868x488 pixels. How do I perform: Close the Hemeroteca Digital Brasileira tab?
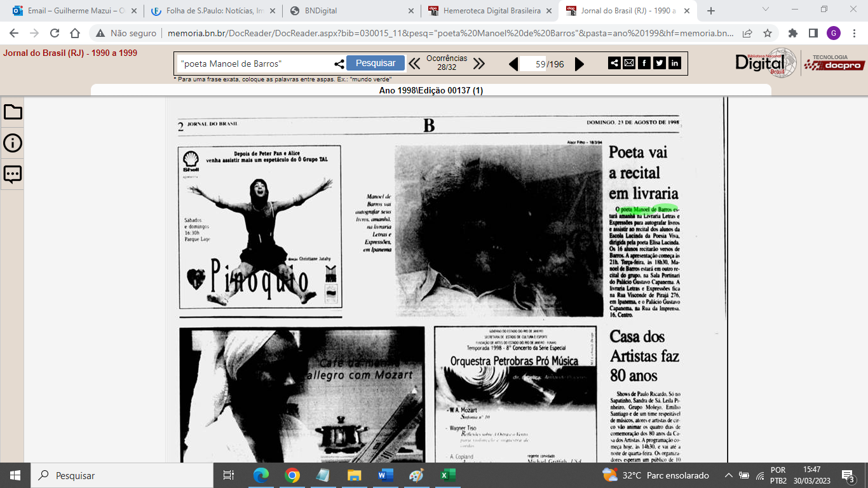coord(549,11)
